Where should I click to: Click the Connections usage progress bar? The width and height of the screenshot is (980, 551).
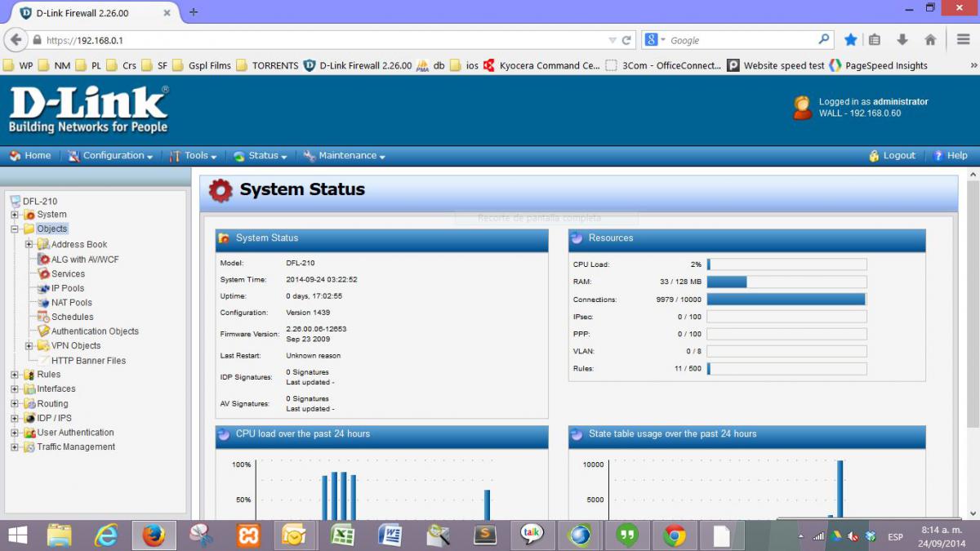(786, 300)
